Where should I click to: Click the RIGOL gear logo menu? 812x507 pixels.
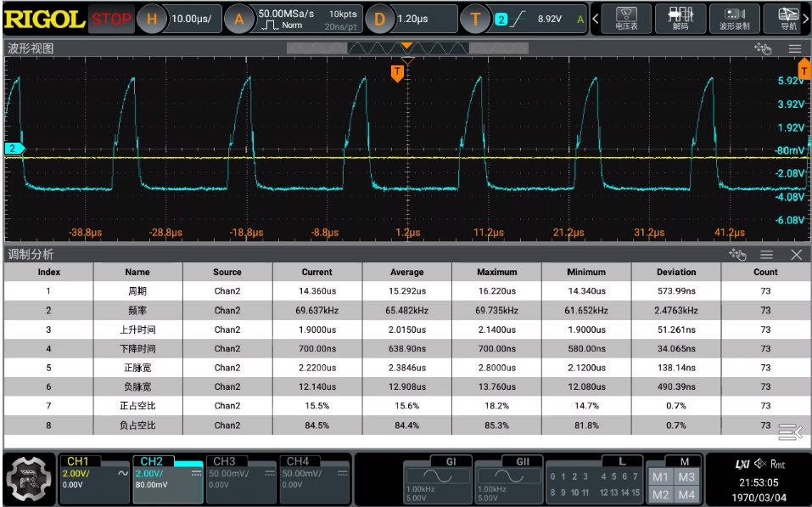pos(30,479)
